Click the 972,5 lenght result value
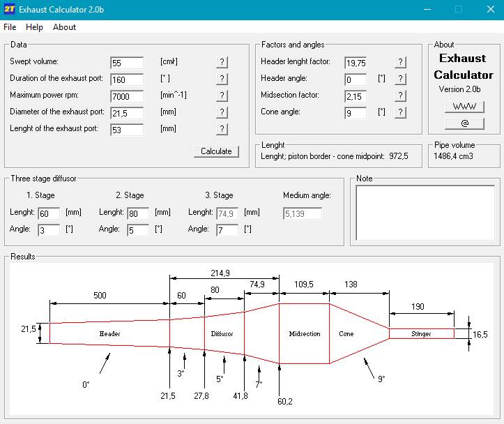 399,156
